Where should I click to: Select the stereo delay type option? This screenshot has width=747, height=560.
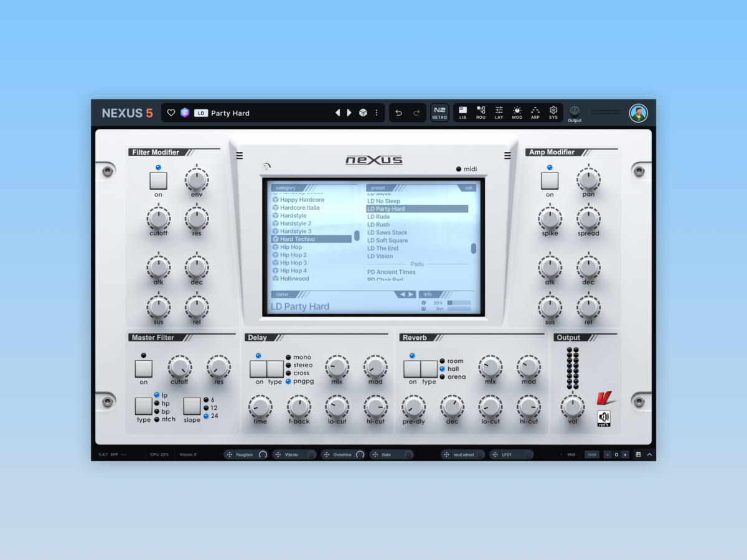pyautogui.click(x=299, y=365)
